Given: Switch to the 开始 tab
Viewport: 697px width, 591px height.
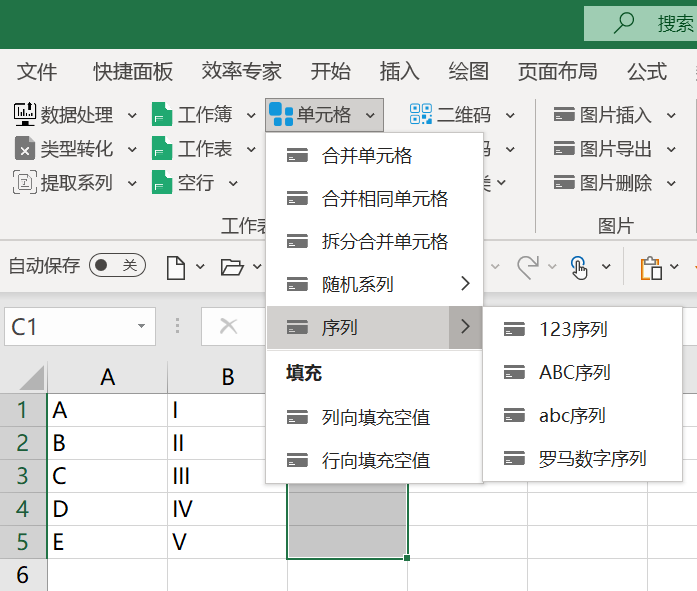Looking at the screenshot, I should (x=330, y=72).
